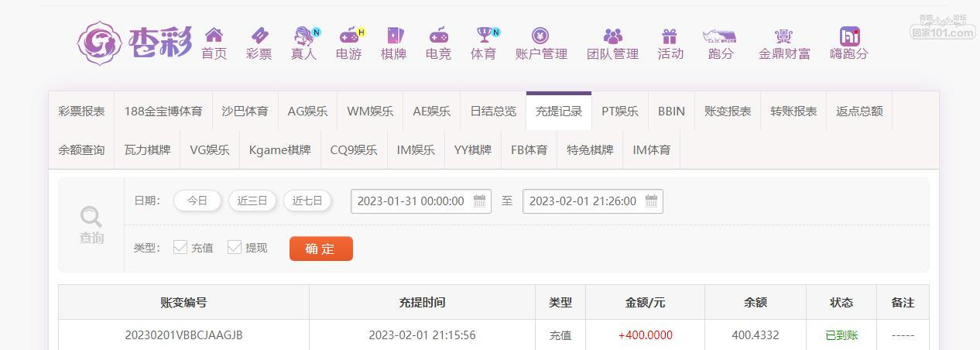The height and width of the screenshot is (350, 980).
Task: Switch to FB体育 tab
Action: pyautogui.click(x=529, y=149)
